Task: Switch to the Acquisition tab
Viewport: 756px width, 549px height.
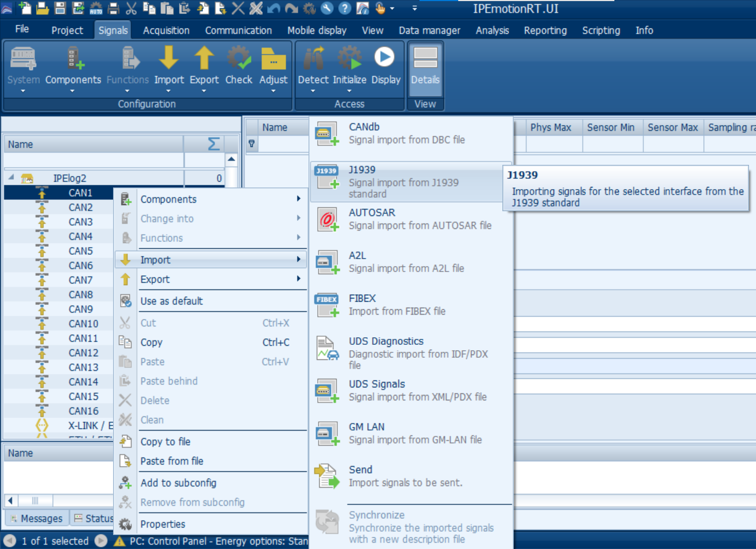Action: tap(166, 30)
